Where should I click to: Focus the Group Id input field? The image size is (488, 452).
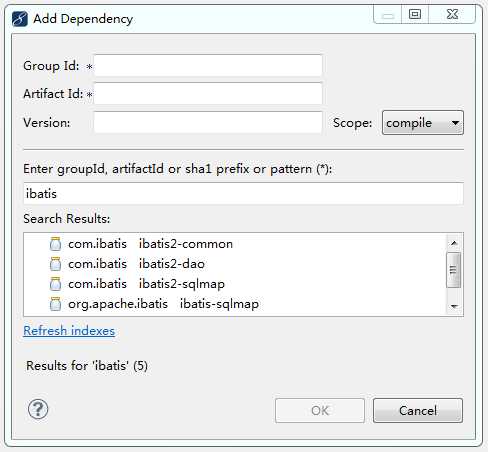pos(208,66)
